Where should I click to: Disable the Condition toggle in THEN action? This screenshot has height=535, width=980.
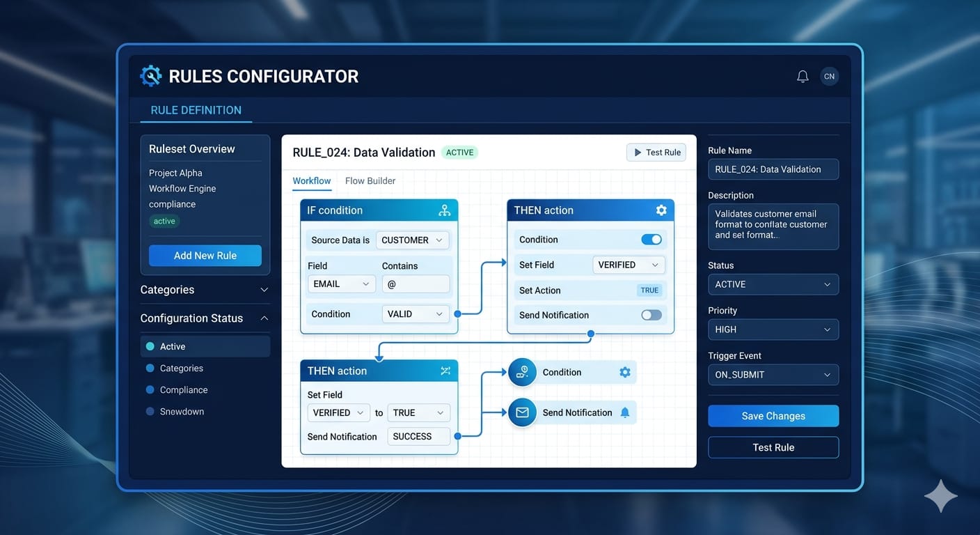pos(651,239)
